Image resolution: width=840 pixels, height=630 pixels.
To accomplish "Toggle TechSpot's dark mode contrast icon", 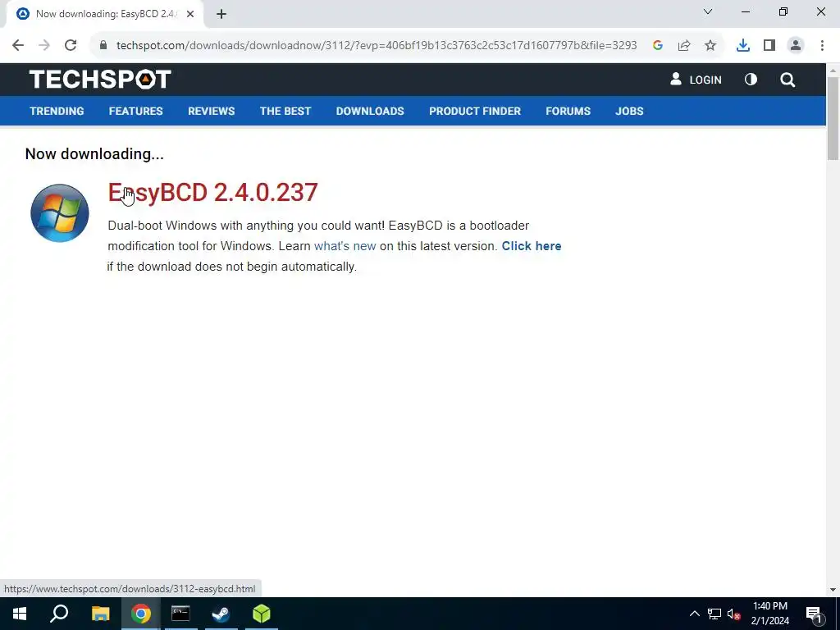I will click(x=751, y=80).
